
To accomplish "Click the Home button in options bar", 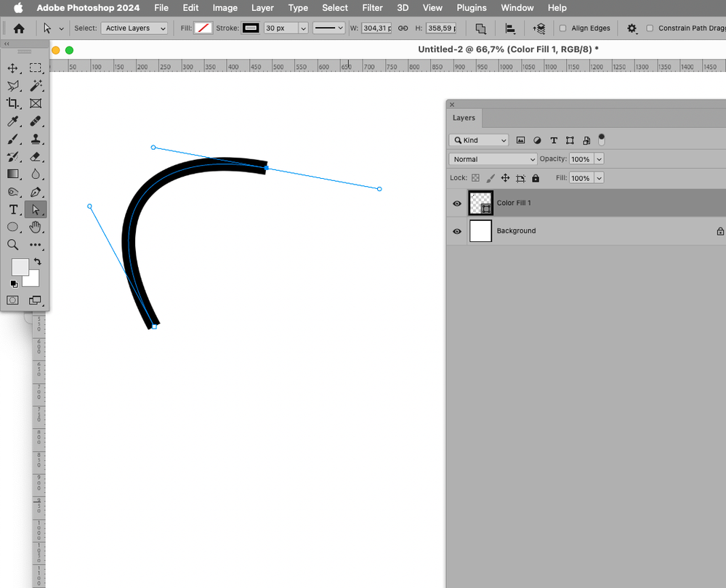I will point(19,28).
